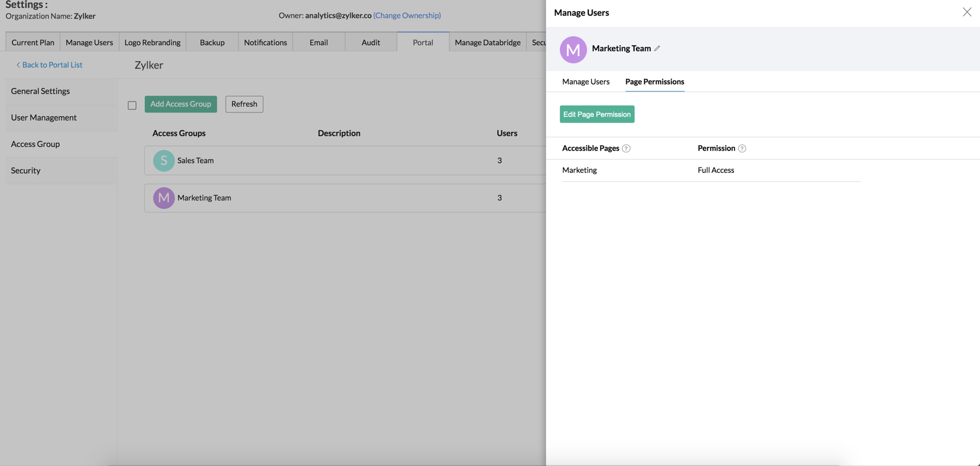
Task: Select the Marketing Team row name
Action: (204, 198)
